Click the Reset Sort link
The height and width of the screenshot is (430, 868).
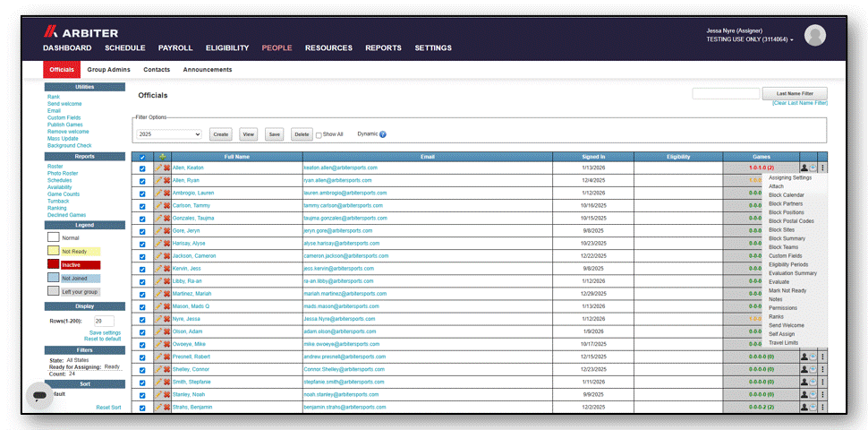pos(108,408)
